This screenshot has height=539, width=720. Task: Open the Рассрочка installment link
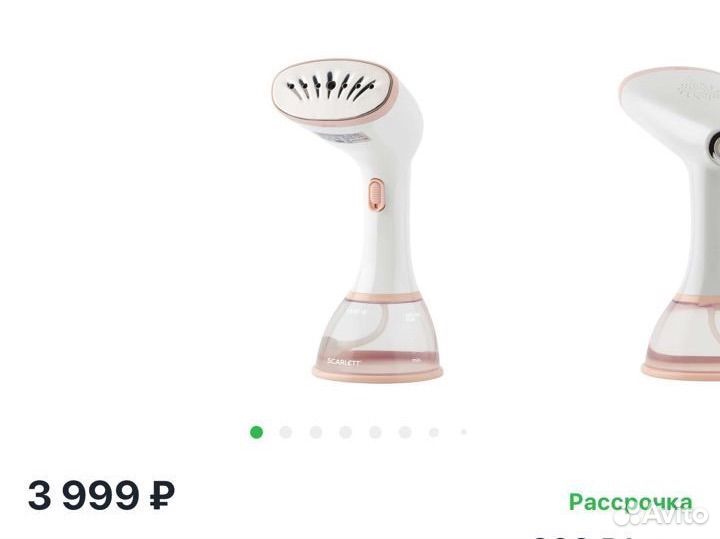(x=630, y=502)
